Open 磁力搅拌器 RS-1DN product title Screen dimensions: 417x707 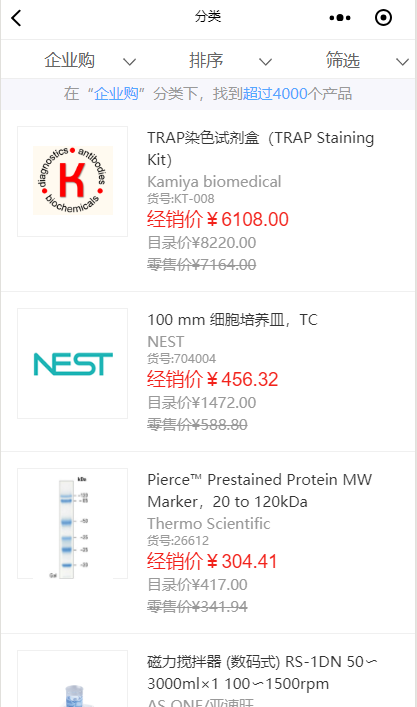[x=262, y=672]
